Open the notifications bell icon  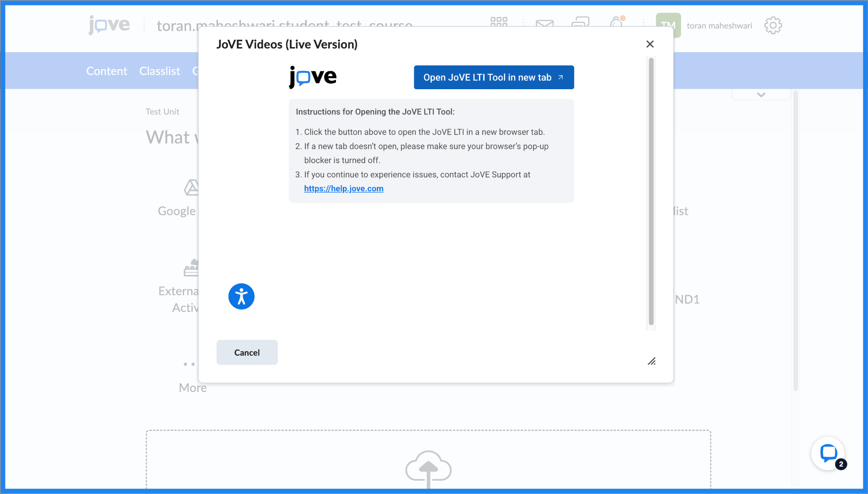pos(617,21)
